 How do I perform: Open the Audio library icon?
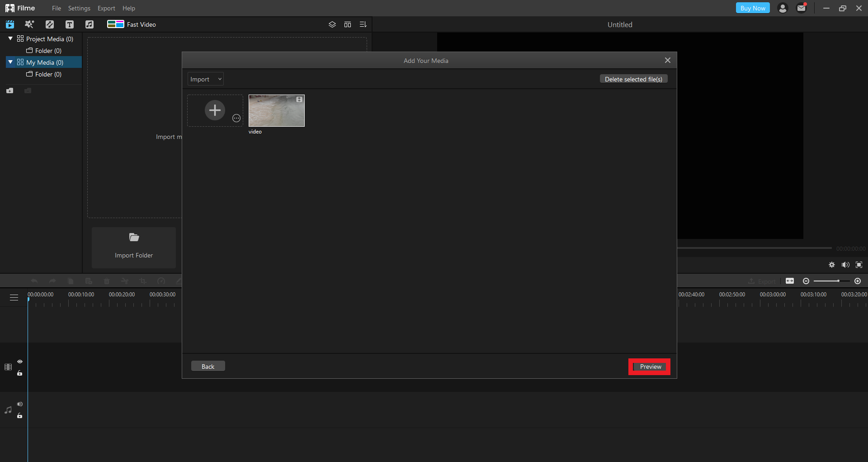pos(90,24)
